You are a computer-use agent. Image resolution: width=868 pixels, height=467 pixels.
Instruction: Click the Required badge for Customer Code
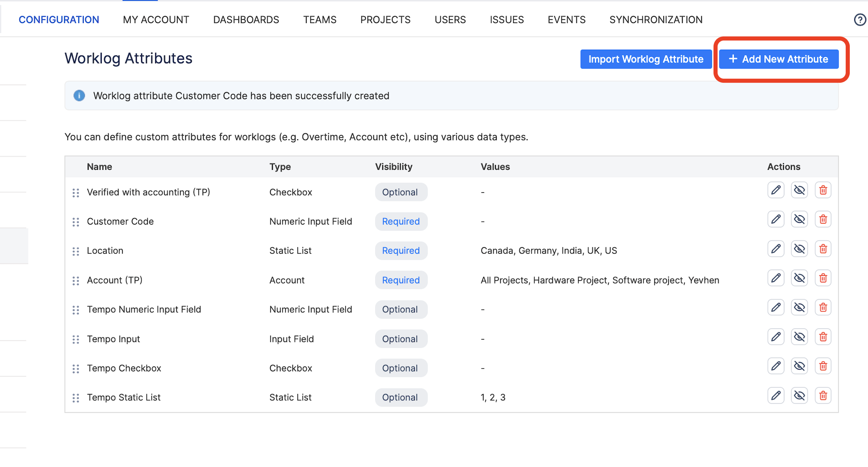pyautogui.click(x=401, y=221)
